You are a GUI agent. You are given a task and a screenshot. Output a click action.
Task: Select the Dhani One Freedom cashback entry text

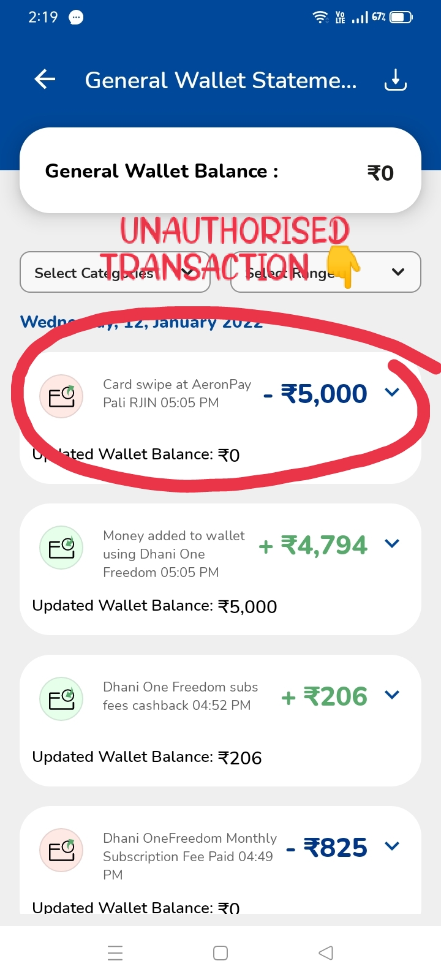[x=180, y=696]
